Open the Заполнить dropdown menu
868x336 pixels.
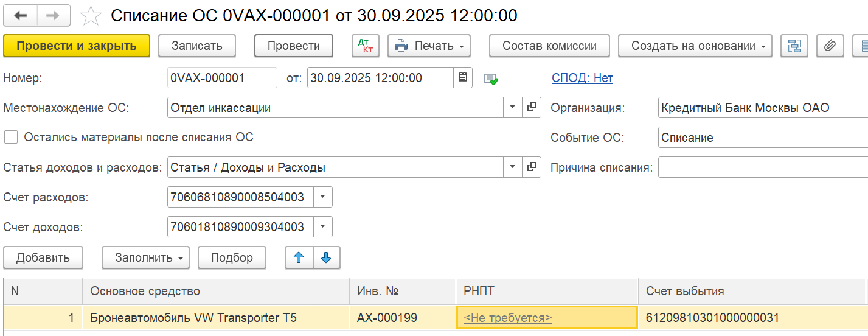(x=145, y=257)
